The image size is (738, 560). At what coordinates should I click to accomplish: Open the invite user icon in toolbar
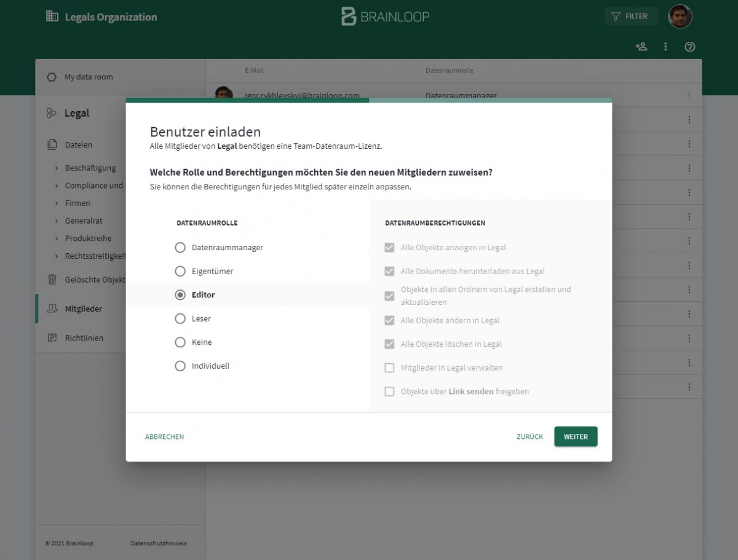pyautogui.click(x=641, y=46)
